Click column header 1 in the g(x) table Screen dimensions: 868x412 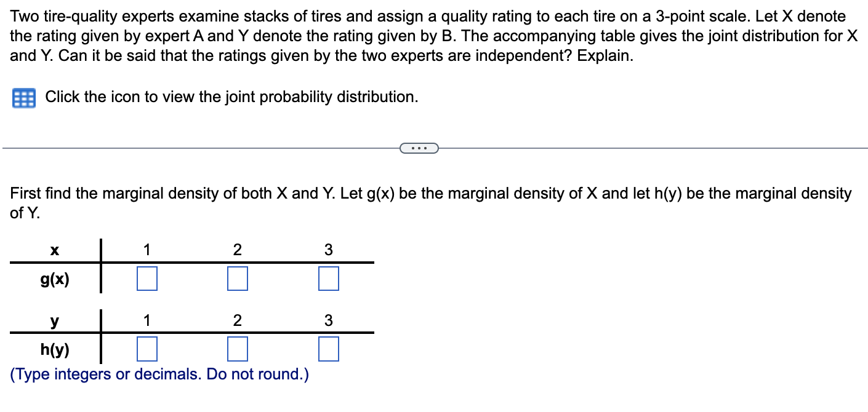tap(147, 250)
